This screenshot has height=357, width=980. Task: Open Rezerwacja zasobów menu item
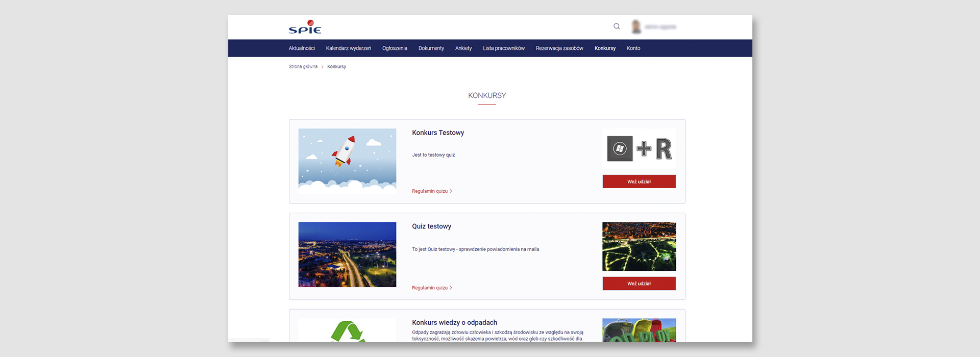(559, 48)
